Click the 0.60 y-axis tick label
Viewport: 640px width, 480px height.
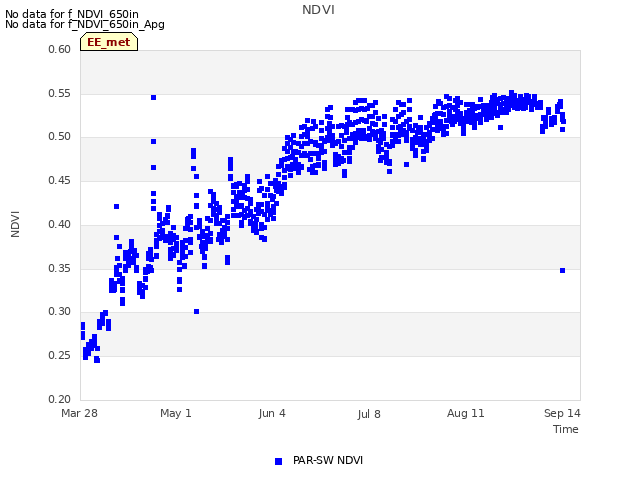(60, 49)
